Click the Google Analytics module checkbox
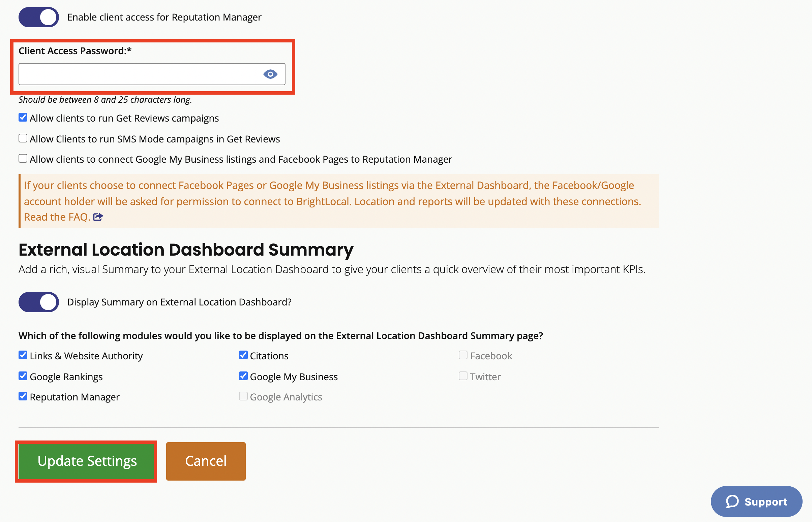 click(243, 396)
